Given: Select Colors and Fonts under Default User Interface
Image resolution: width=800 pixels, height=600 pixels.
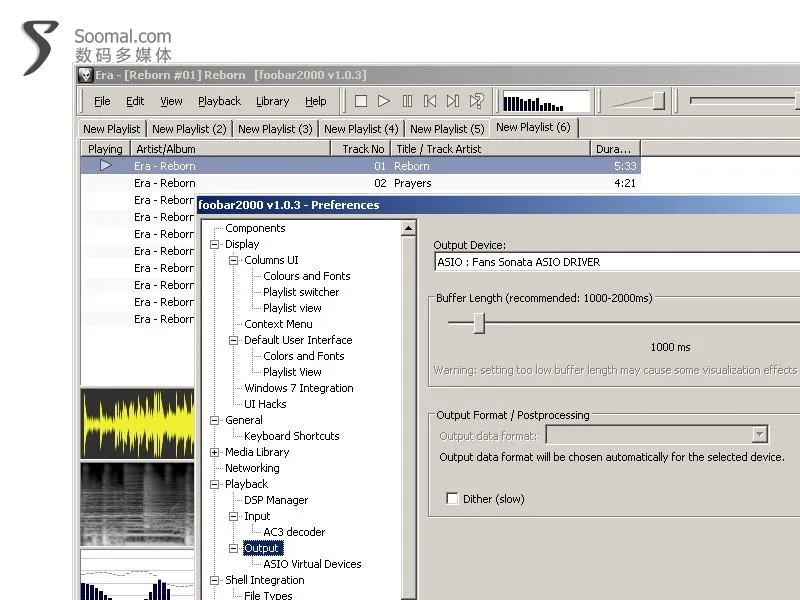Looking at the screenshot, I should [304, 356].
